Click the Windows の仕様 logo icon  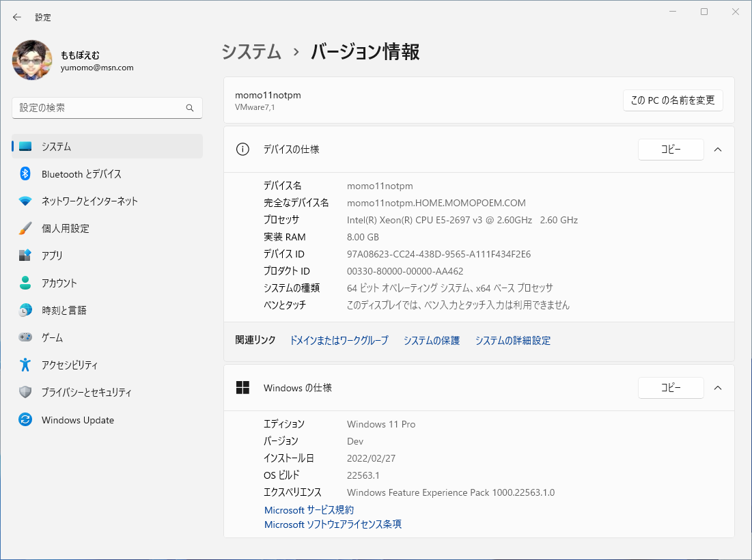pyautogui.click(x=242, y=388)
